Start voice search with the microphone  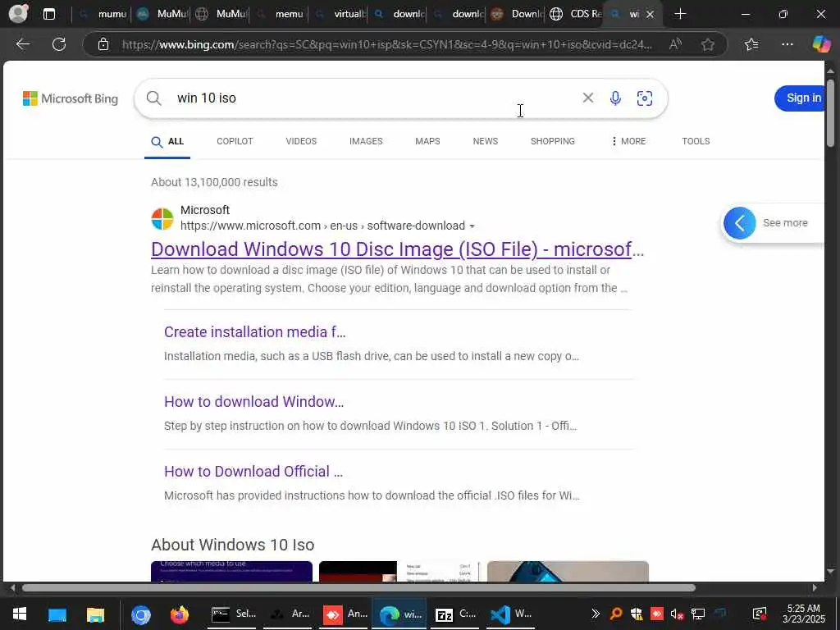(615, 98)
